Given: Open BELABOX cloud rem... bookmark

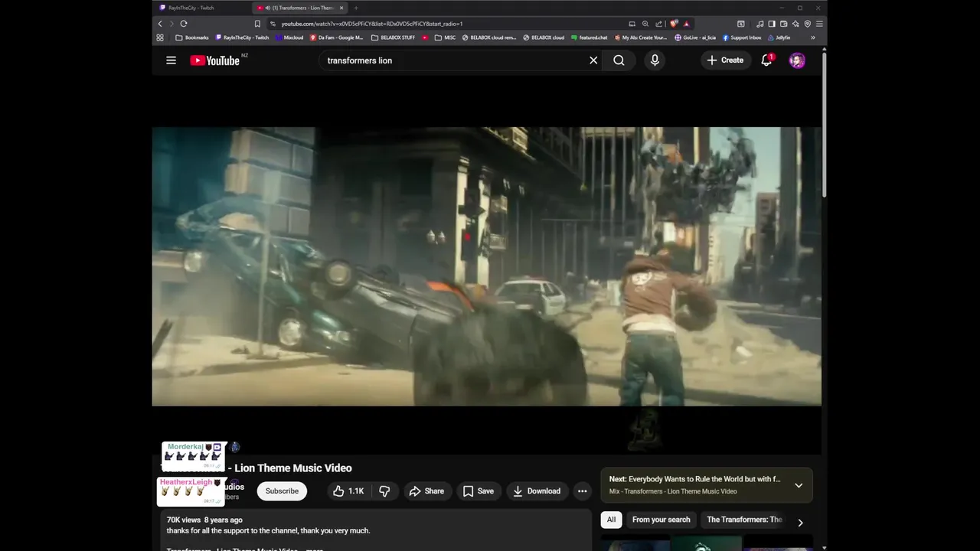Looking at the screenshot, I should click(x=489, y=37).
